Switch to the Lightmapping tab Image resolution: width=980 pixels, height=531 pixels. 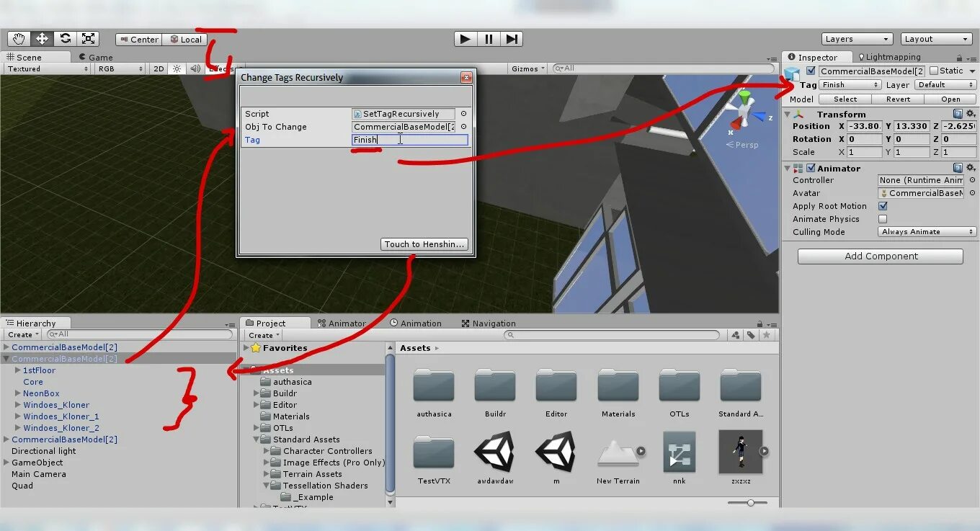(x=888, y=57)
